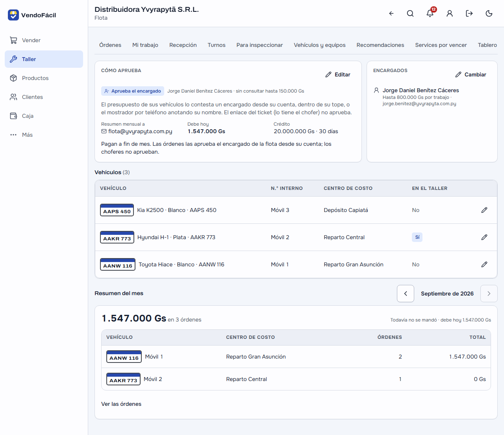
Task: Edit the Kia K2500 vehicle row pencil
Action: click(x=484, y=210)
